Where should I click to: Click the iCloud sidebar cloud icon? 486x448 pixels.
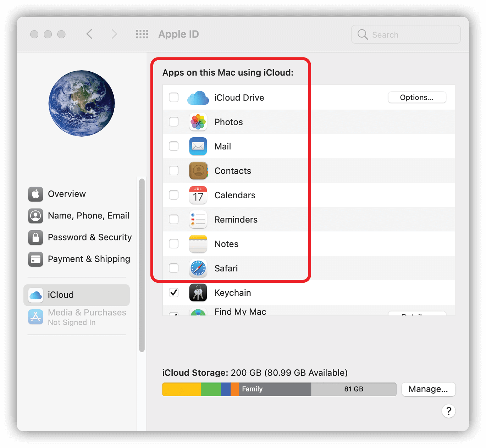(x=35, y=295)
